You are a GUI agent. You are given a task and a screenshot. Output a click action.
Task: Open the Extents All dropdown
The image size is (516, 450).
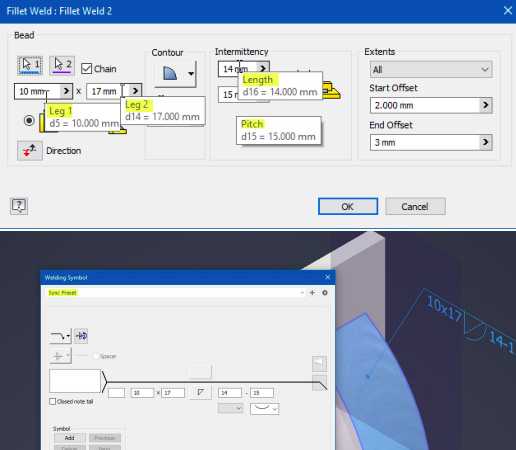click(x=431, y=70)
